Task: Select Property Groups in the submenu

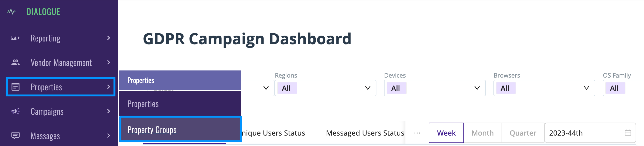Action: pyautogui.click(x=180, y=129)
